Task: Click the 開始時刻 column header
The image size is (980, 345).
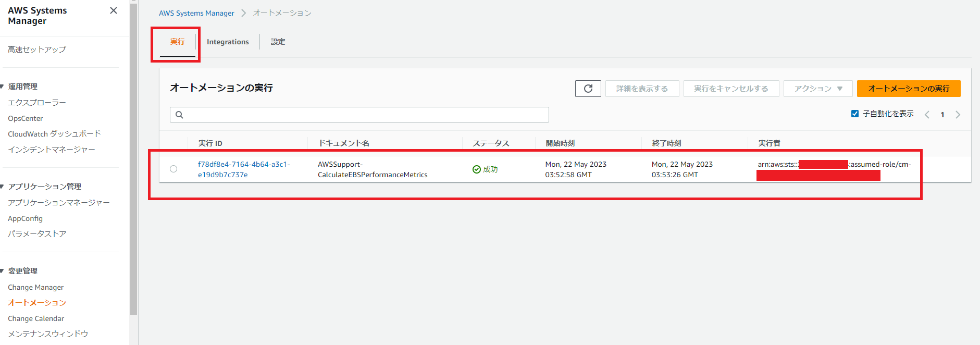Action: [x=560, y=143]
